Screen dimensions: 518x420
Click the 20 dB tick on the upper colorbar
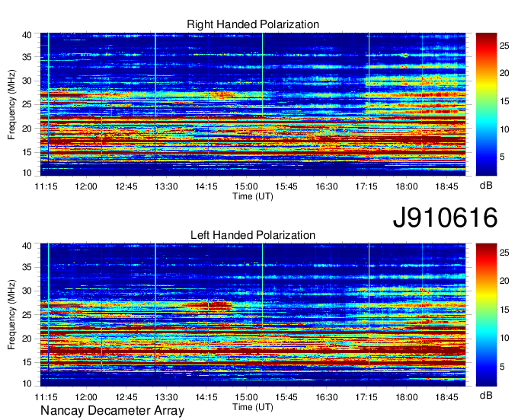504,73
